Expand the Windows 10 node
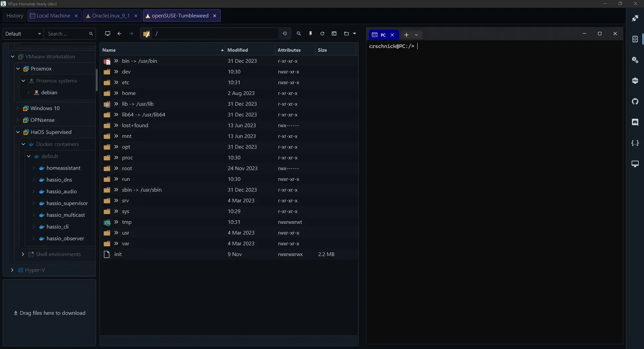The image size is (644, 349). [18, 108]
